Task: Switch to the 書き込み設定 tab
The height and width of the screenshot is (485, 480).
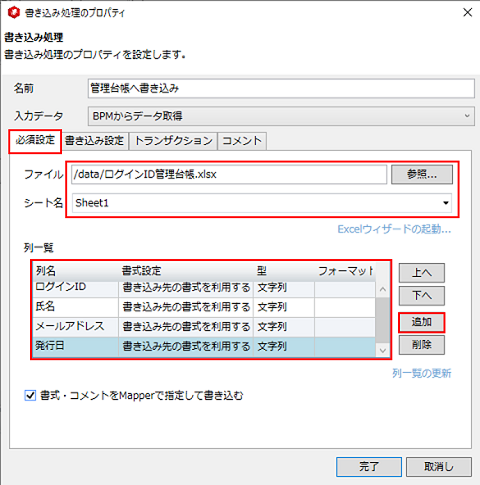Action: 94,141
